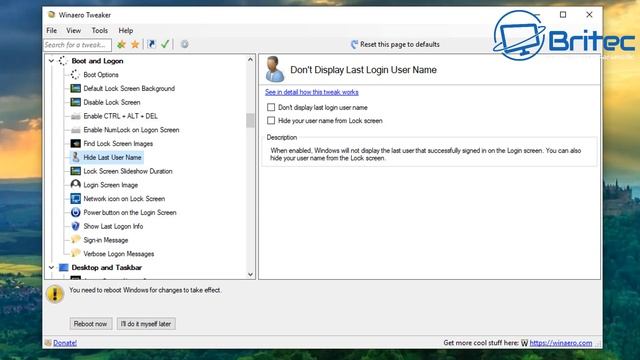Click Reset this page to defaults
The height and width of the screenshot is (360, 640).
[400, 44]
